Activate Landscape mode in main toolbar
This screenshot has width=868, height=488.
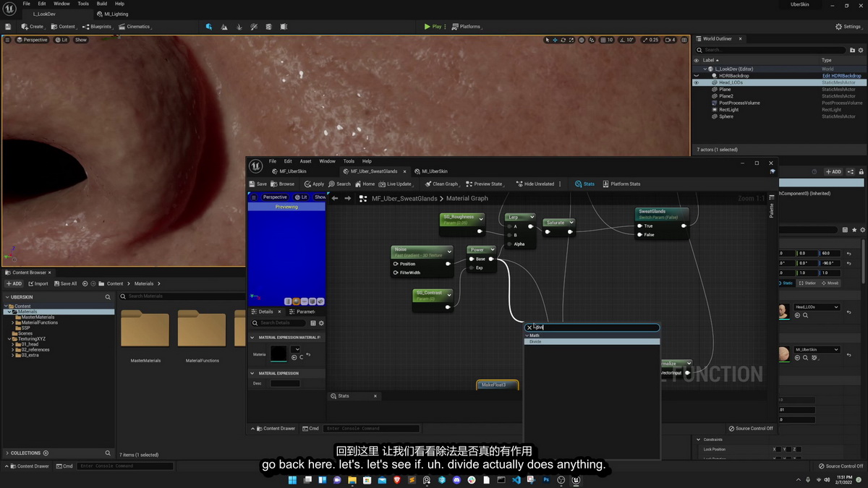(224, 27)
